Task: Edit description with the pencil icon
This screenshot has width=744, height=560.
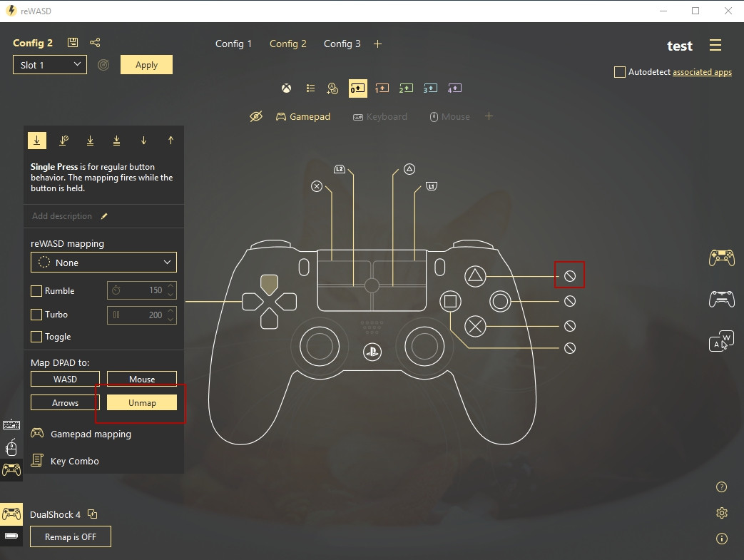Action: [104, 216]
